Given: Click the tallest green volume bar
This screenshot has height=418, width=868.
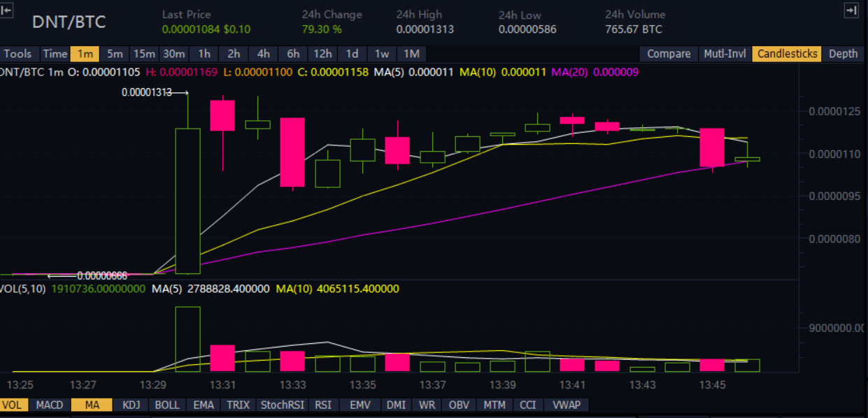Looking at the screenshot, I should [187, 338].
